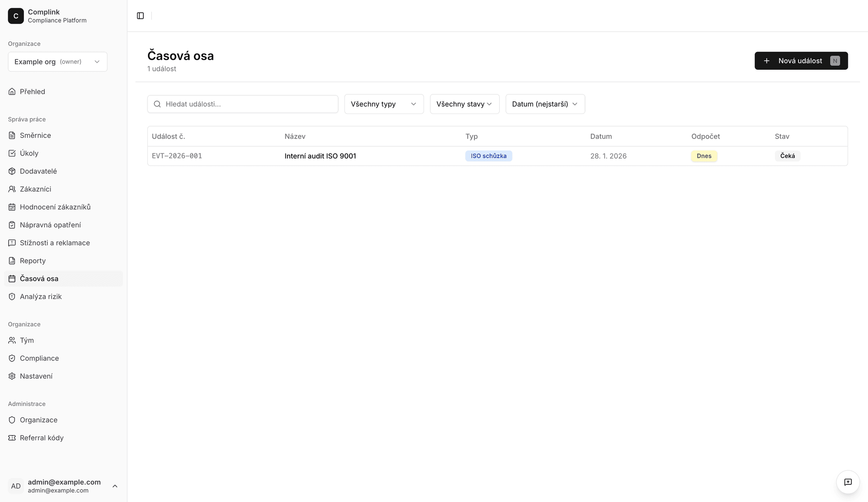Image resolution: width=868 pixels, height=502 pixels.
Task: Open the Reporty menu item
Action: (33, 261)
